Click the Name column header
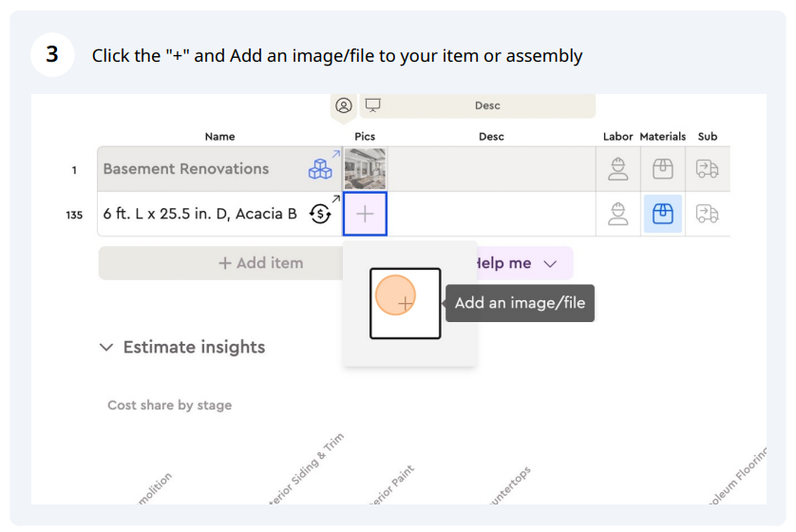Image resolution: width=796 pixels, height=532 pixels. tap(219, 137)
